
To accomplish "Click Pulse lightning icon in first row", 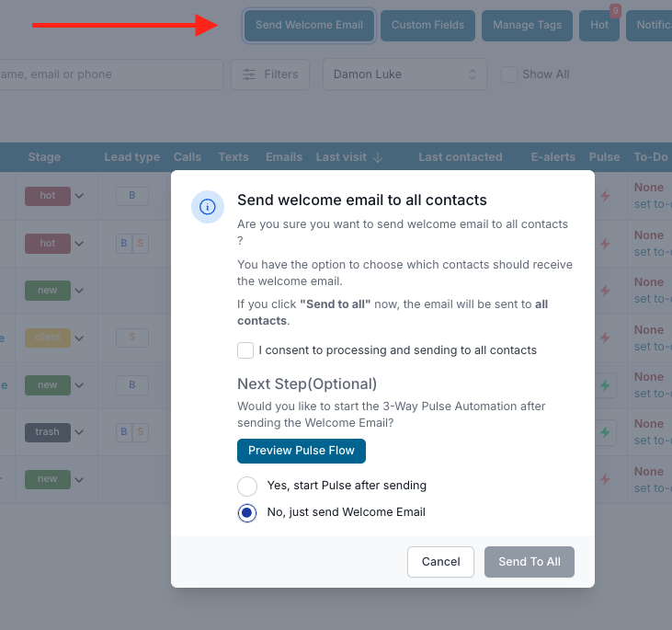I will (604, 196).
